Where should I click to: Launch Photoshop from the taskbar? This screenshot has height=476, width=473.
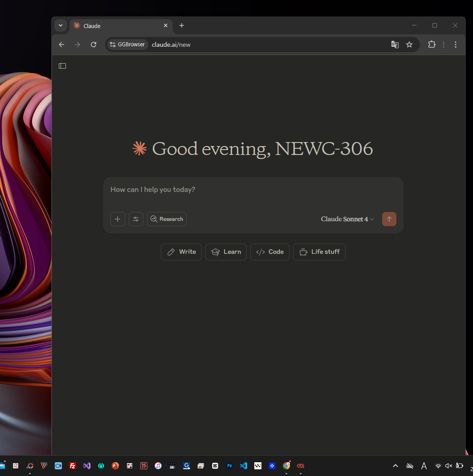229,466
